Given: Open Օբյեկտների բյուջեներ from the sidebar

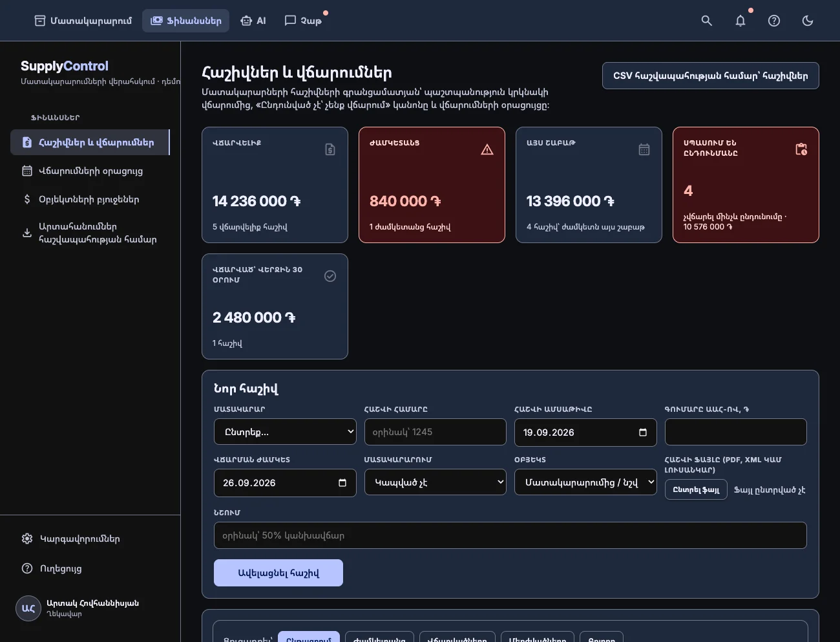Looking at the screenshot, I should [x=90, y=199].
